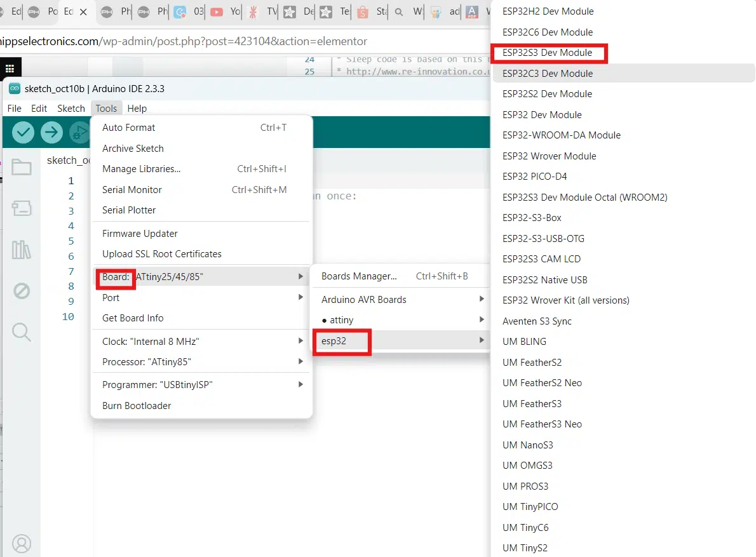
Task: Click the Start Debugging toolbar icon
Action: (x=79, y=132)
